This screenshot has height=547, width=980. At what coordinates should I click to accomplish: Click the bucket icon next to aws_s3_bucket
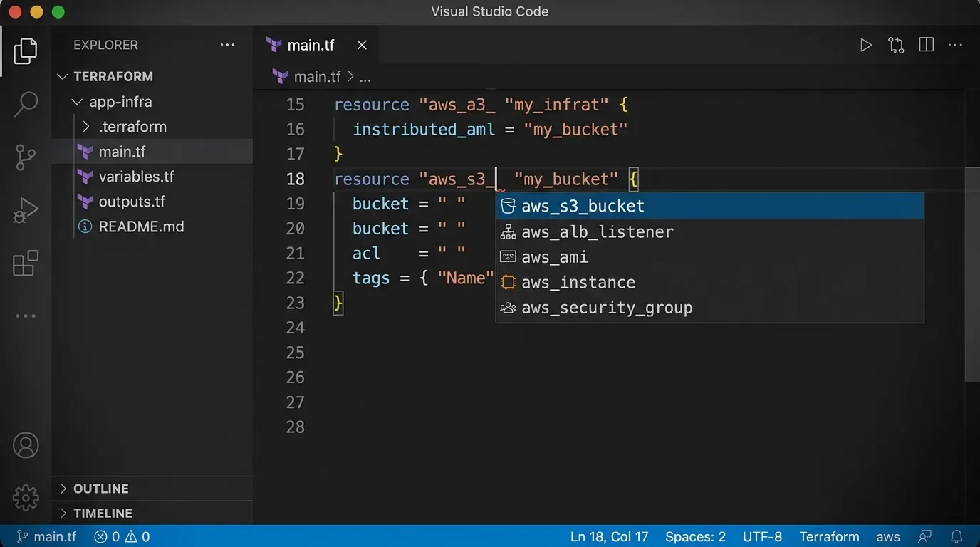pos(508,206)
